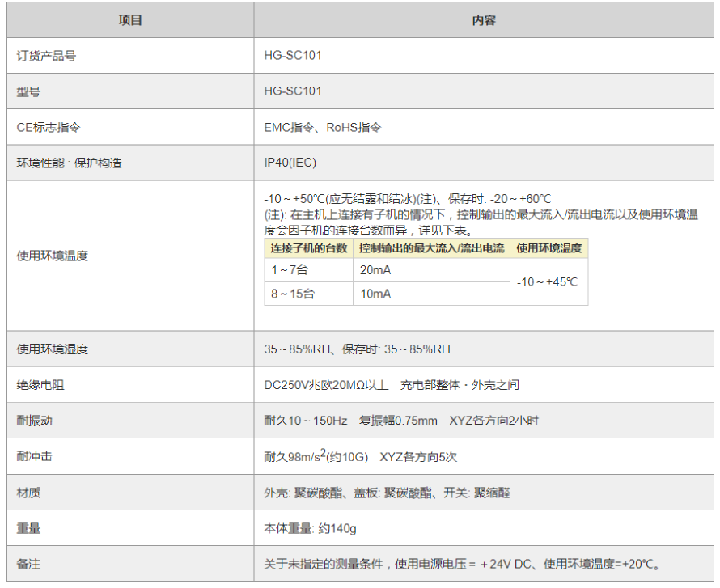720x588 pixels.
Task: Select the 绝缘电阻 row label
Action: (x=40, y=385)
